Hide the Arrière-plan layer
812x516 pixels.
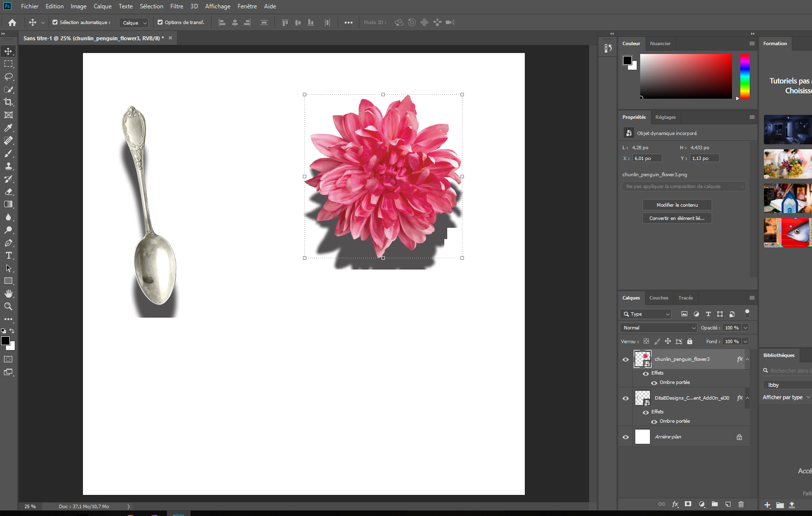point(625,437)
